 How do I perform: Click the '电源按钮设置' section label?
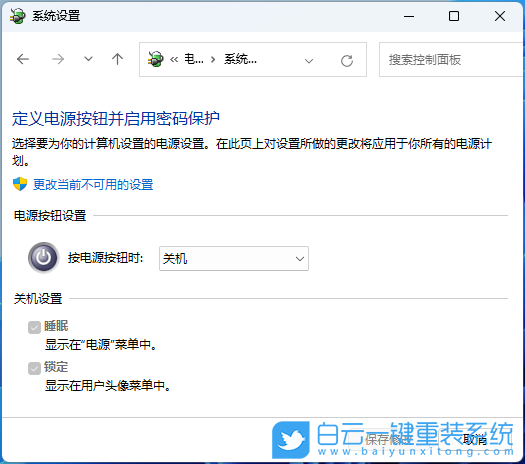point(50,216)
